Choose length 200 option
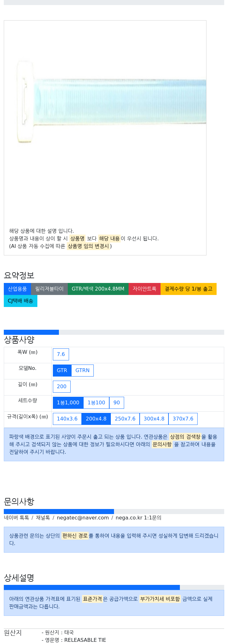The image size is (228, 644). tap(62, 387)
